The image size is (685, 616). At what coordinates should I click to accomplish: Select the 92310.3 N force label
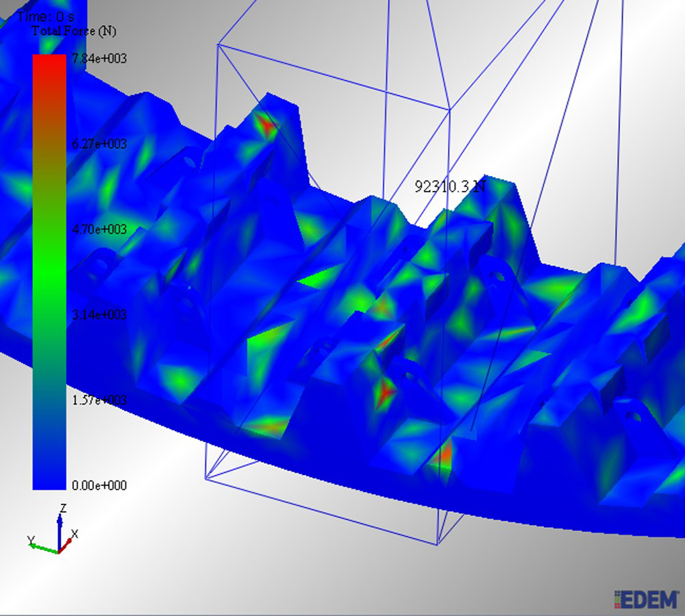[x=450, y=186]
